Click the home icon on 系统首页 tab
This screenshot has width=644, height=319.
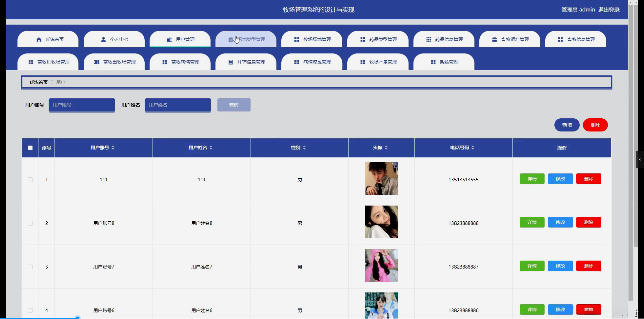(x=39, y=40)
